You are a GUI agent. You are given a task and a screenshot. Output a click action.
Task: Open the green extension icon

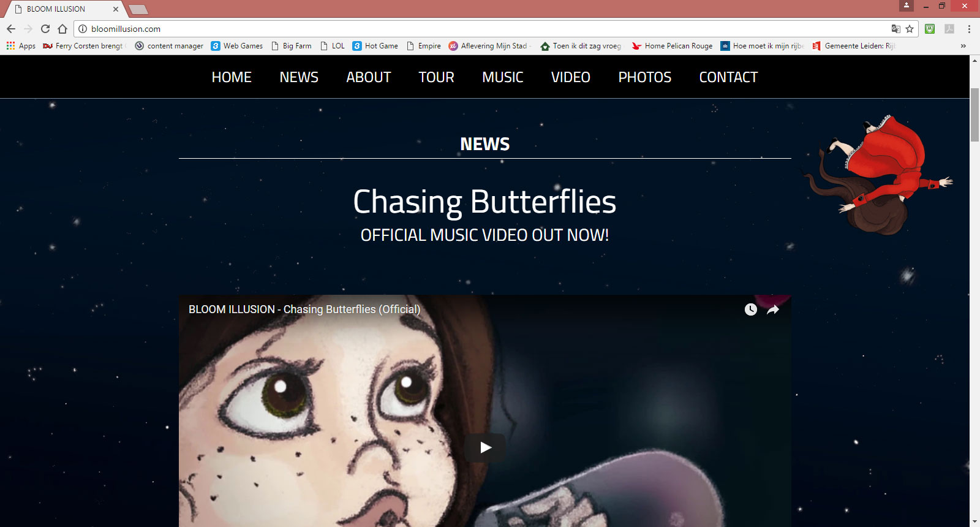(x=930, y=29)
